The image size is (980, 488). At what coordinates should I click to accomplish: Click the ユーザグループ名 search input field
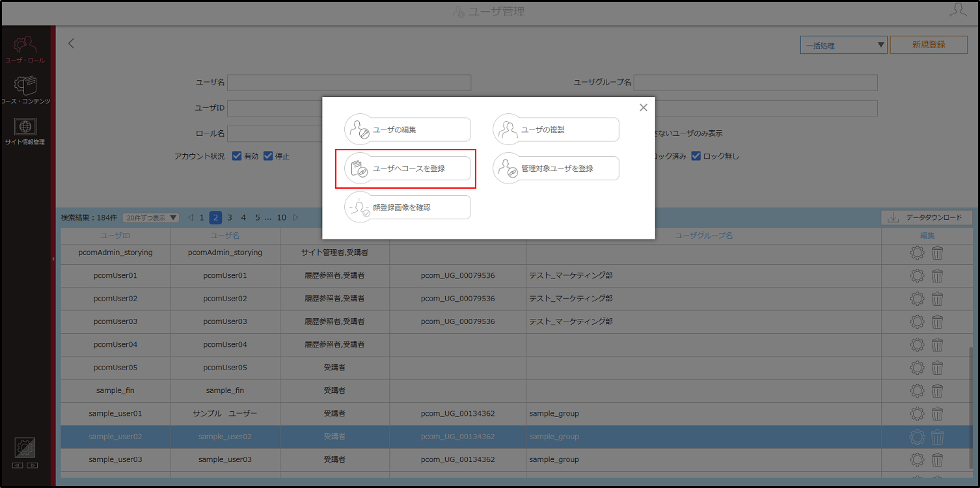[755, 83]
